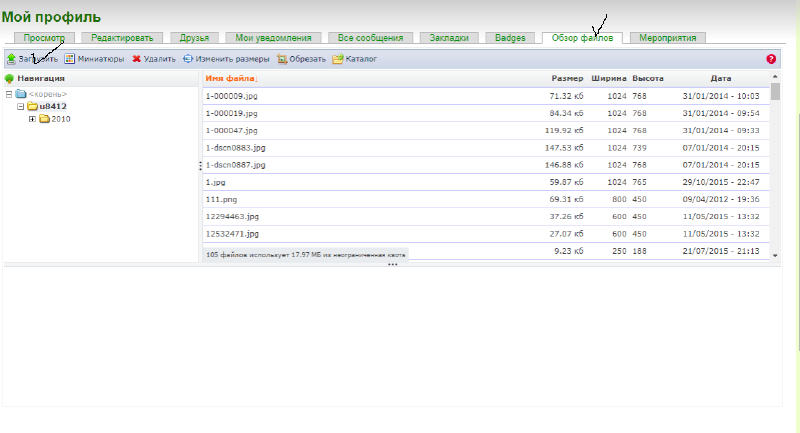Select file 1-dscn0883.jpg
Screen dimensions: 800x433
click(236, 148)
